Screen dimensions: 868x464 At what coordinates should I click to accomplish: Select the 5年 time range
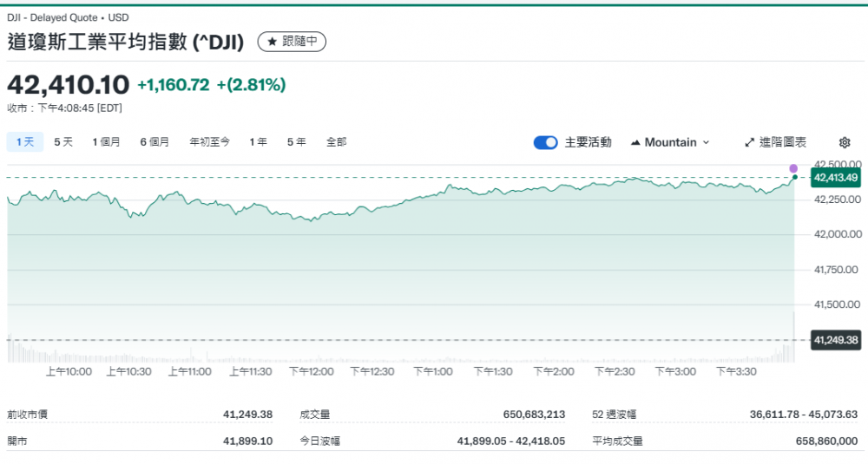pos(296,141)
